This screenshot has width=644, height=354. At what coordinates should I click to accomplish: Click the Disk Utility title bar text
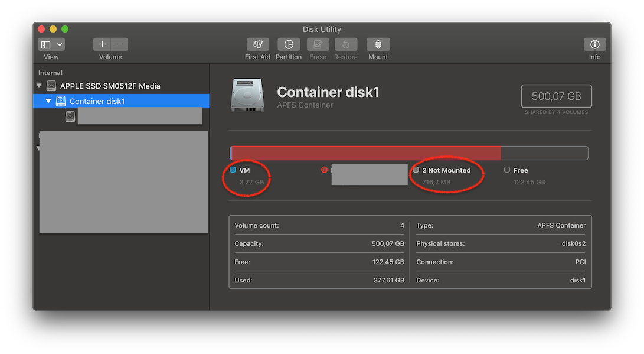pyautogui.click(x=322, y=29)
